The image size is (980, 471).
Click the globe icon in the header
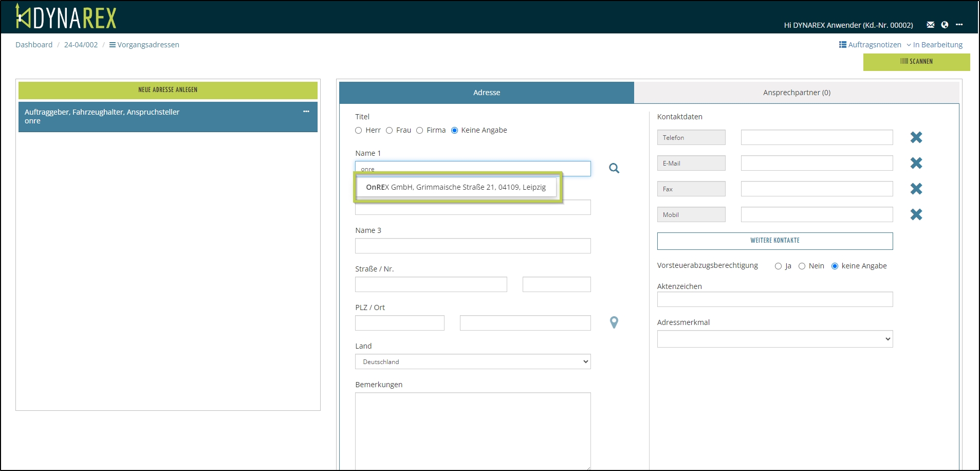coord(945,25)
